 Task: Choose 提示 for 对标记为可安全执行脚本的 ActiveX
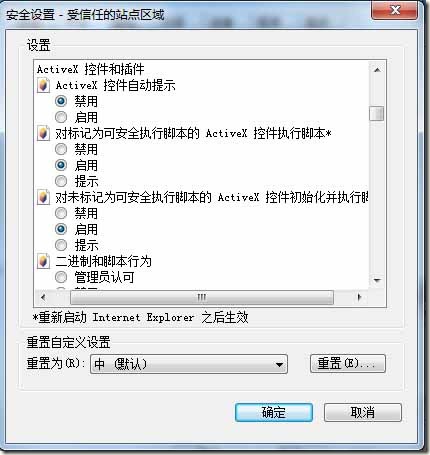[61, 181]
